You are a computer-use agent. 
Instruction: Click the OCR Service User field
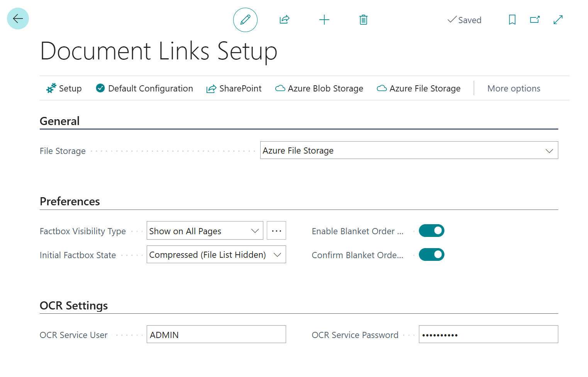[x=216, y=335]
